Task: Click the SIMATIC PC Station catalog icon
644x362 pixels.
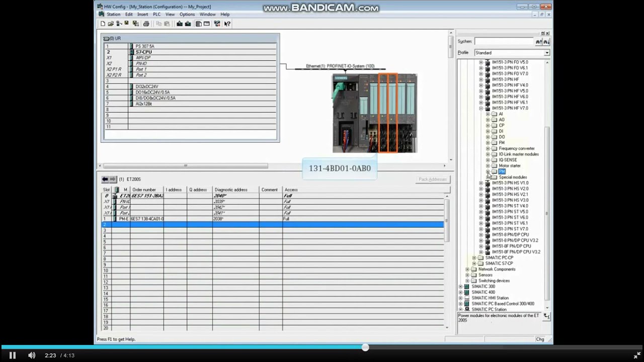Action: [466, 309]
